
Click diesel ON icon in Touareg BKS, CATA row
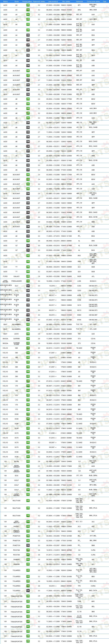28,591
